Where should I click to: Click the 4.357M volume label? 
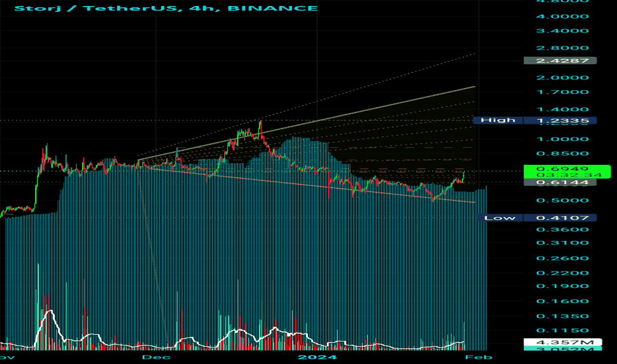[563, 342]
